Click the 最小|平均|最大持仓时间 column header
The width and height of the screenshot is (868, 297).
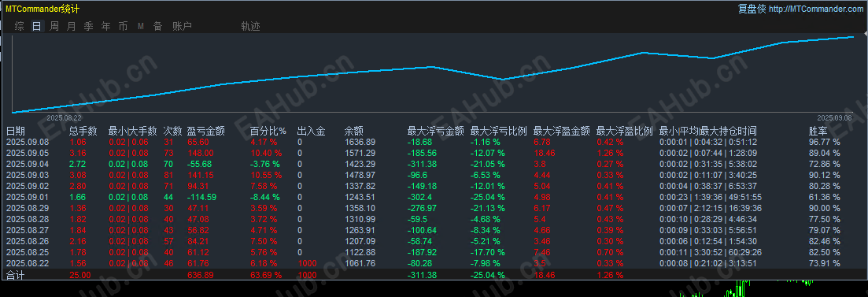pos(708,132)
